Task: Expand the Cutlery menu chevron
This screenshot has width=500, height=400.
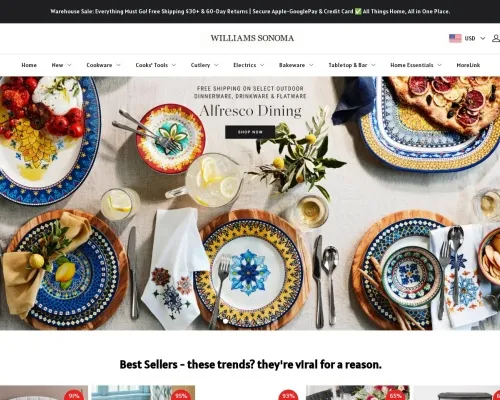Action: (x=216, y=65)
